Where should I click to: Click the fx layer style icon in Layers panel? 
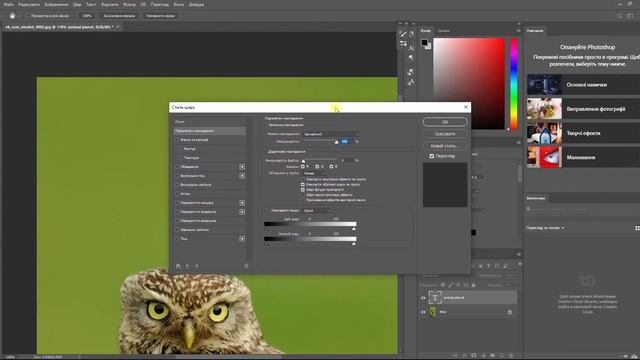(464, 356)
